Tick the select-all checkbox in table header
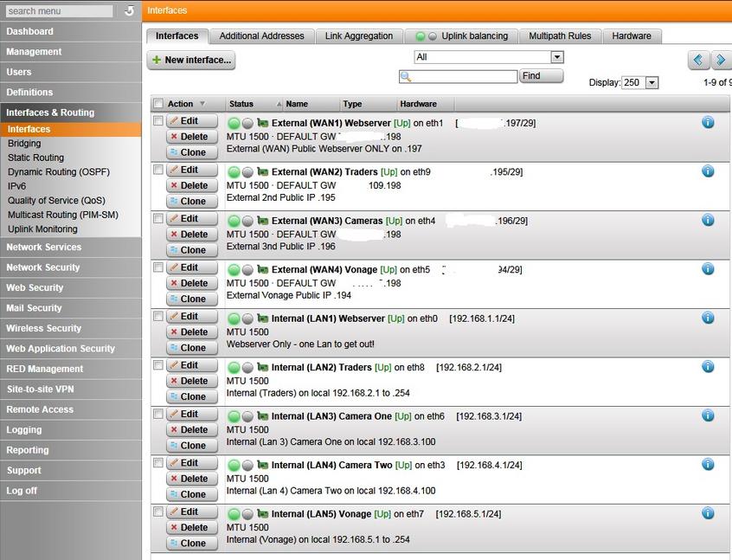The width and height of the screenshot is (732, 560). tap(158, 104)
